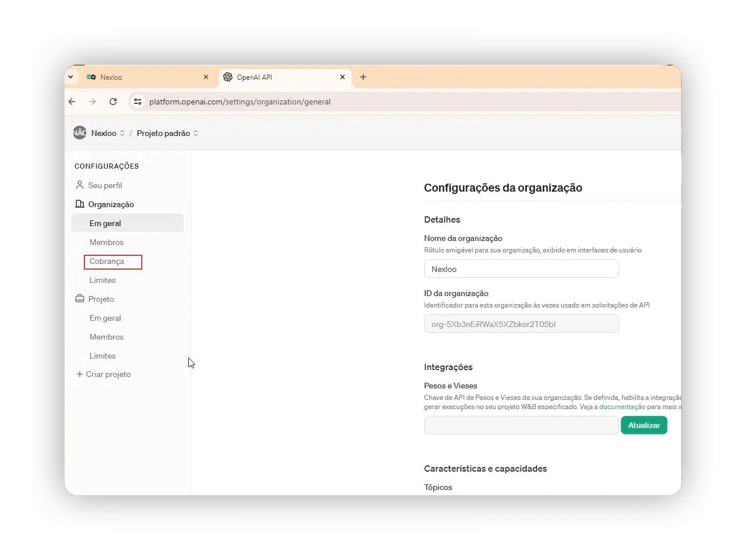Screen dimensions: 746x560
Task: Switch to the Nexloo browser tab
Action: tap(147, 77)
